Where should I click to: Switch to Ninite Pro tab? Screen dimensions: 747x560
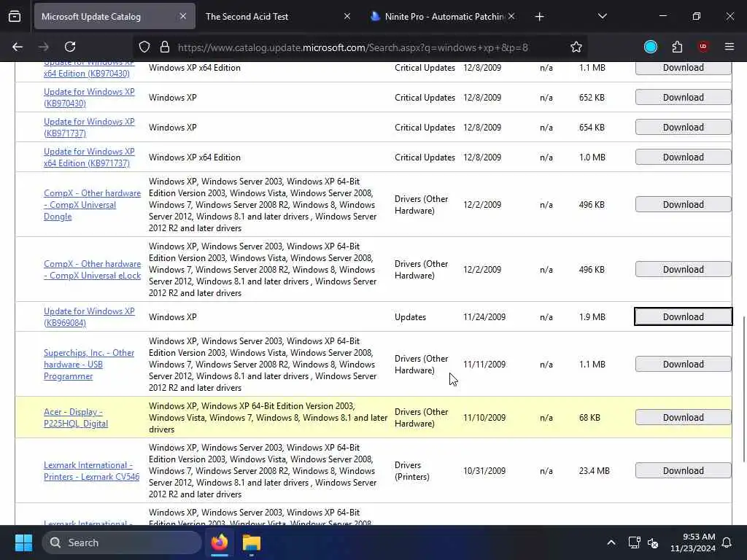[x=443, y=17]
